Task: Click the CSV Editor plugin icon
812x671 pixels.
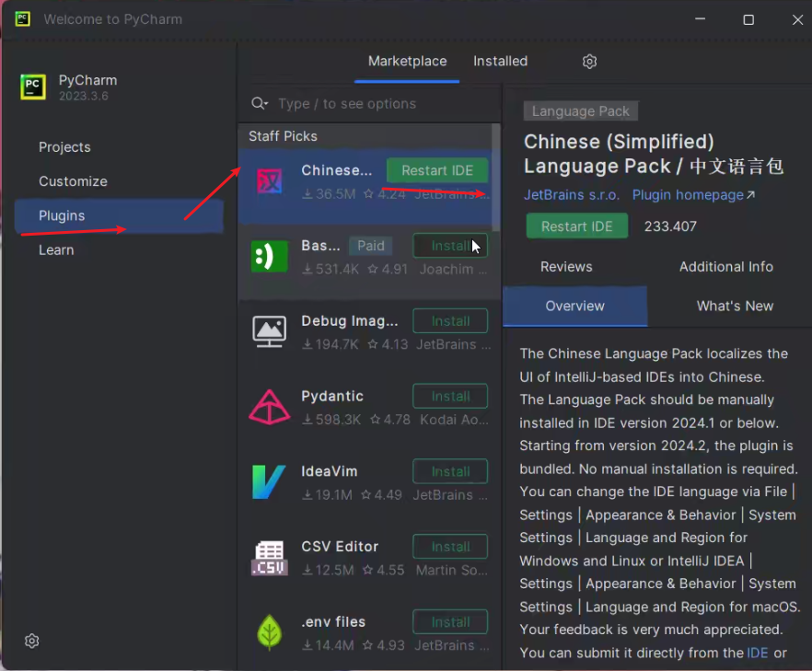Action: [269, 558]
